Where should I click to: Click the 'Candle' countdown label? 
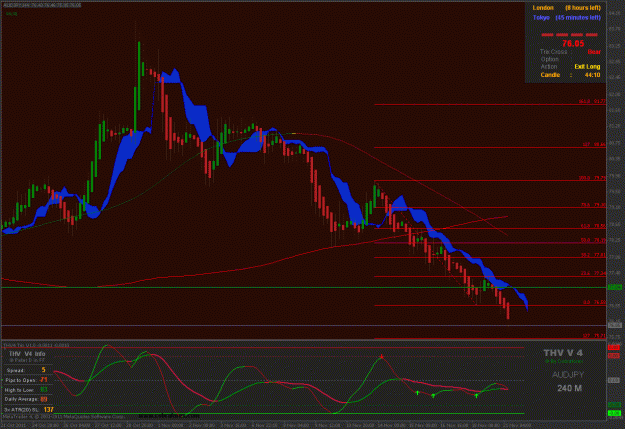coord(550,75)
